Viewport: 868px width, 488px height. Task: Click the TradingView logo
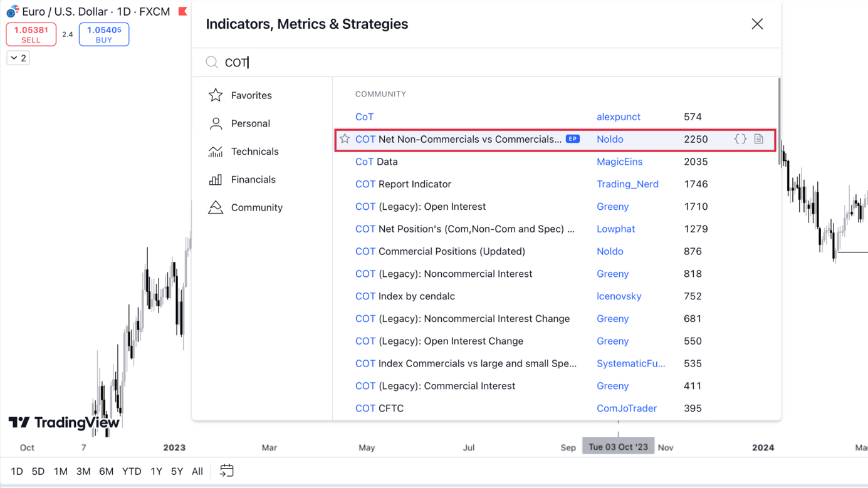[64, 423]
